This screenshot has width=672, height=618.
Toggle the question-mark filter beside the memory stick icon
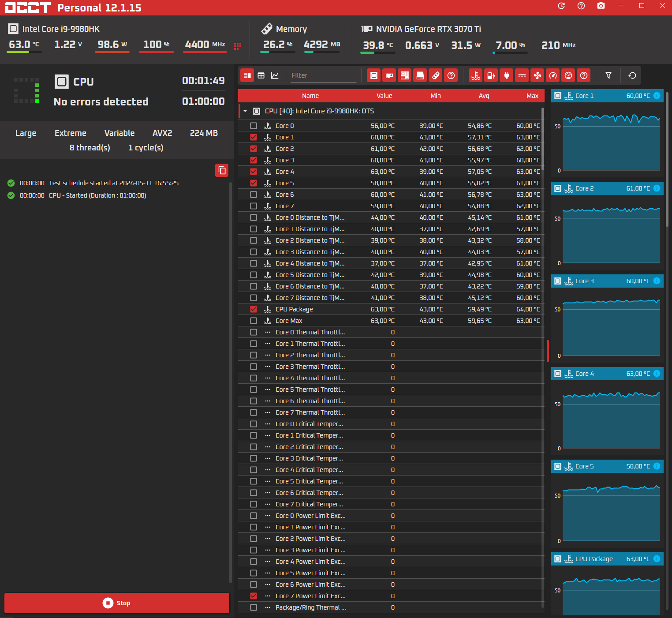tap(451, 75)
